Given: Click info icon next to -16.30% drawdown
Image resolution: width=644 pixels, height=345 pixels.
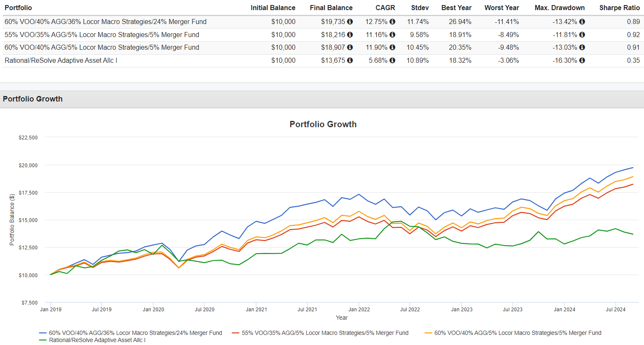Looking at the screenshot, I should pos(582,60).
